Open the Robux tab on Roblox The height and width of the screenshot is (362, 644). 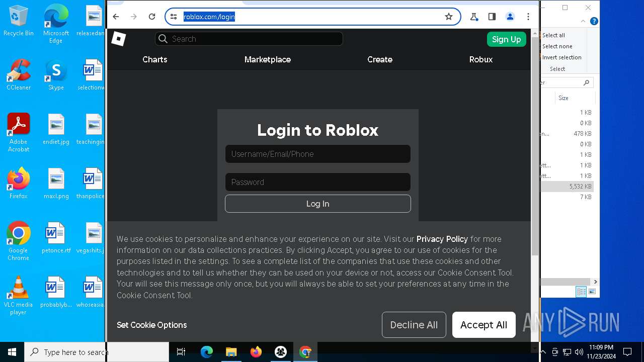[x=481, y=59]
